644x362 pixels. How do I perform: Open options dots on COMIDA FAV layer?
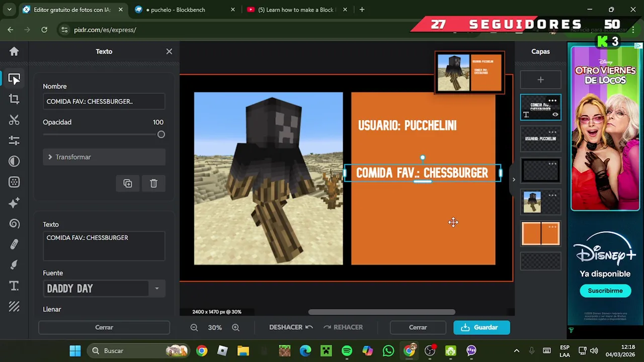point(552,101)
